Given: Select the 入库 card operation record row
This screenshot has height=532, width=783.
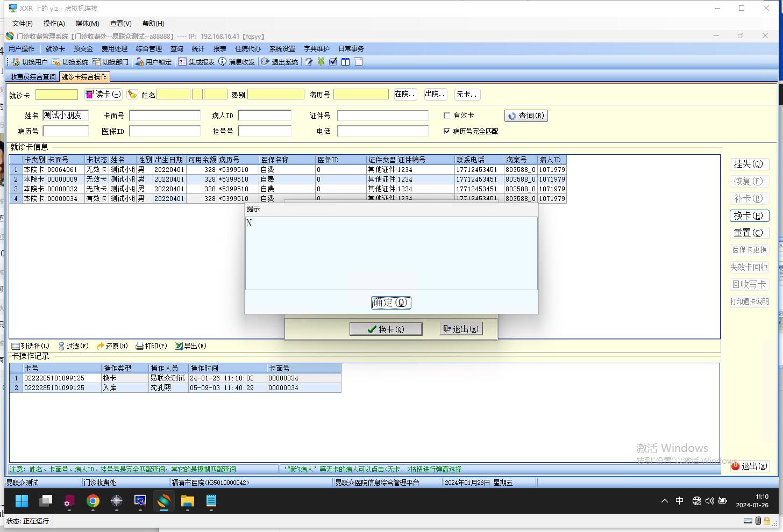Looking at the screenshot, I should coord(175,388).
